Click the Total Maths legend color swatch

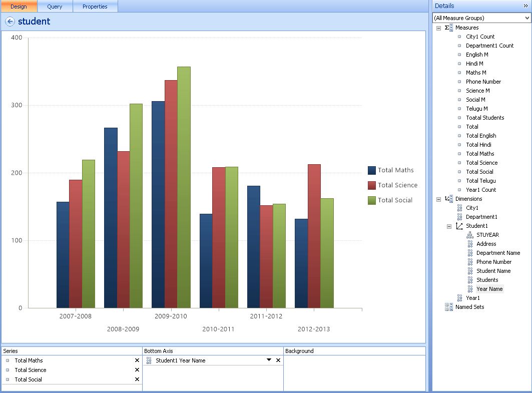click(x=372, y=170)
